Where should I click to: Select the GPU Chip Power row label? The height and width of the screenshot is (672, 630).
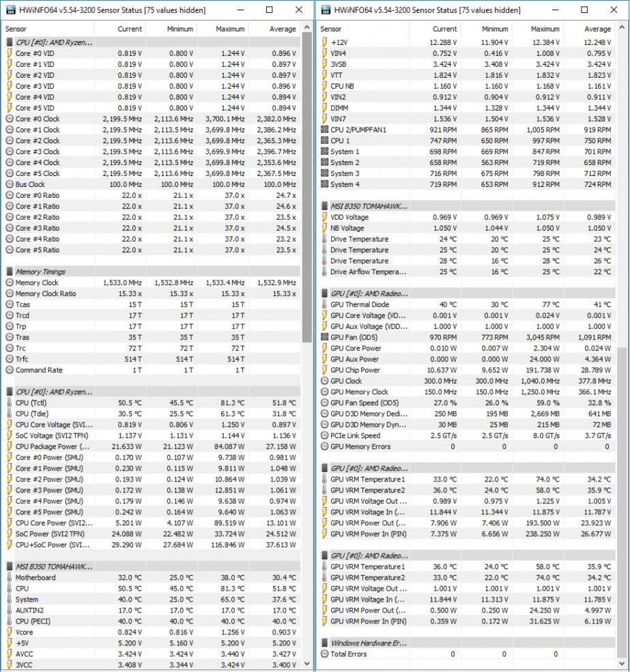(355, 370)
